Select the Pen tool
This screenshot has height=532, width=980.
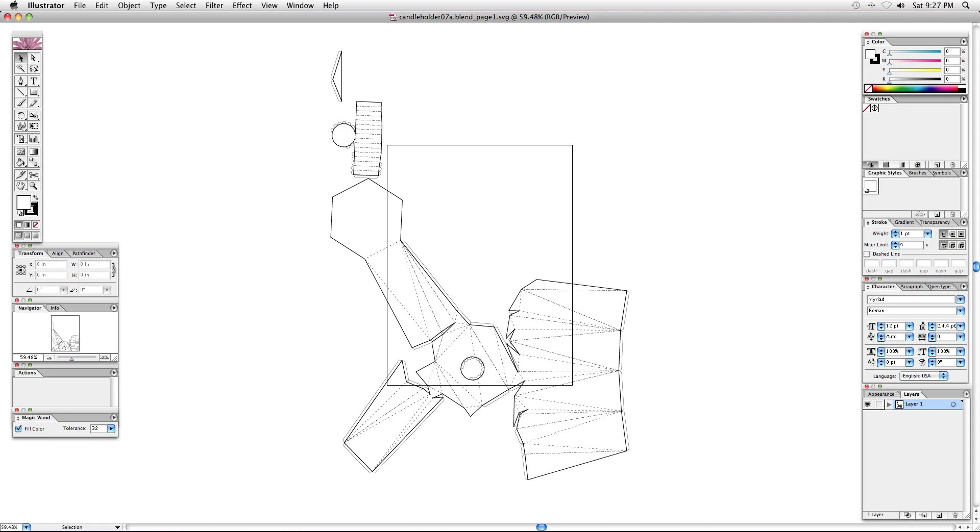click(20, 81)
